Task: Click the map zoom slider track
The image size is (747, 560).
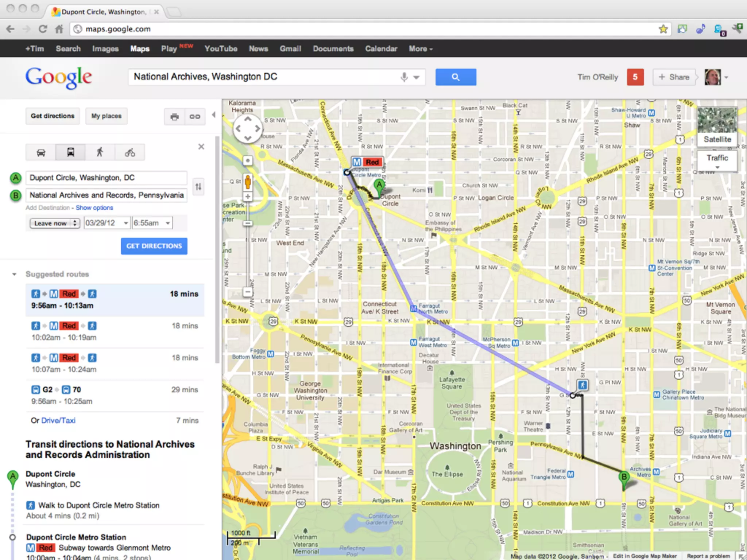Action: (248, 255)
